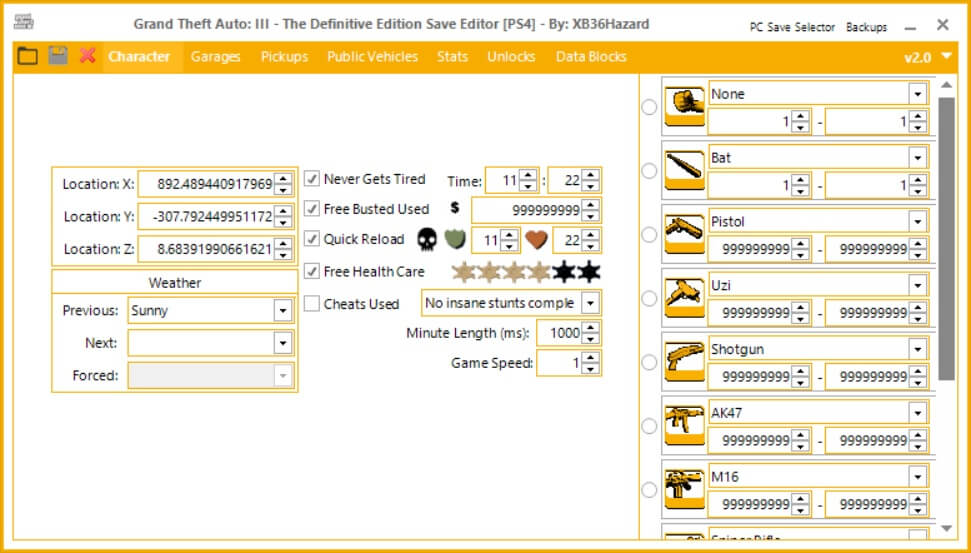Switch to the Pickups tab
This screenshot has height=553, width=971.
click(284, 56)
